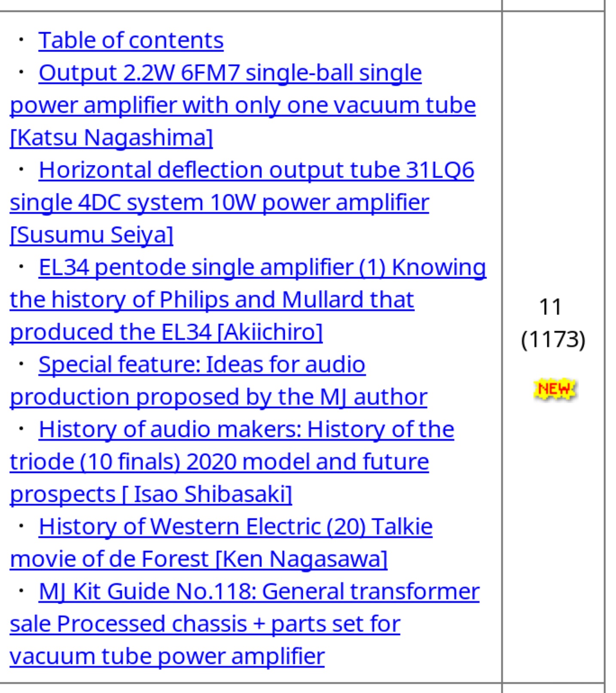Click 'production proposed by the MJ author' text
This screenshot has width=616, height=693.
[219, 397]
